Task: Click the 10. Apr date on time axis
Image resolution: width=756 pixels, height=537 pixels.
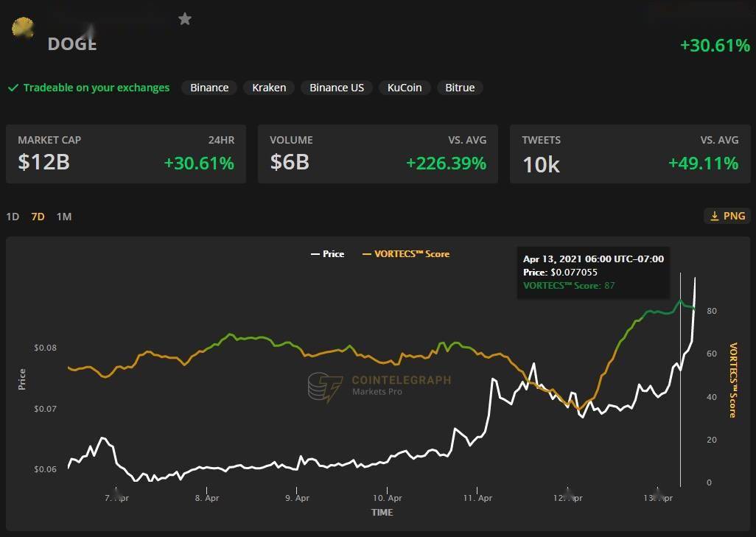Action: tap(388, 498)
